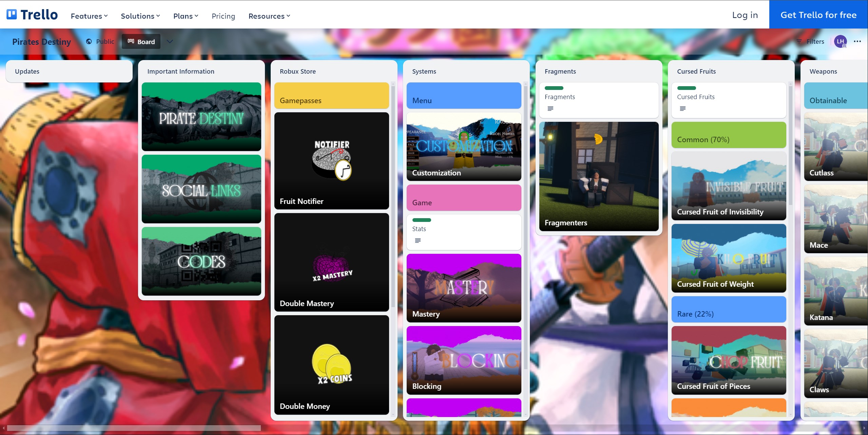Toggle the board view selector

pos(170,42)
